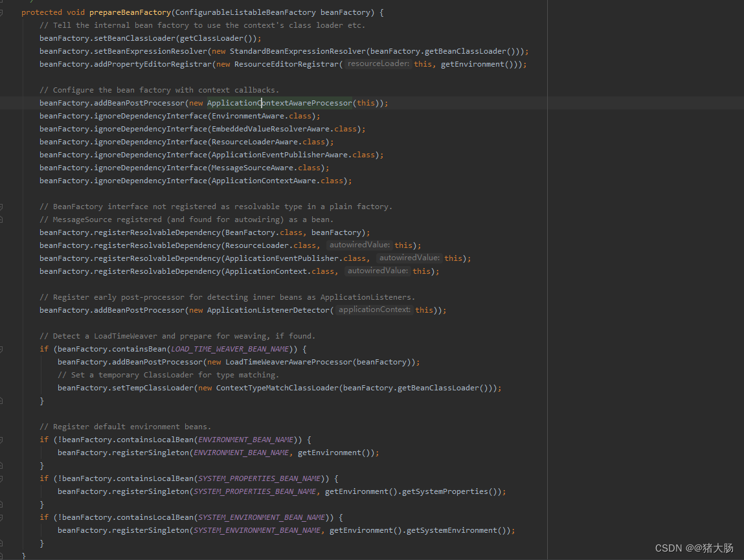
Task: Click the resourceLoader: inlay hint
Action: 378,63
